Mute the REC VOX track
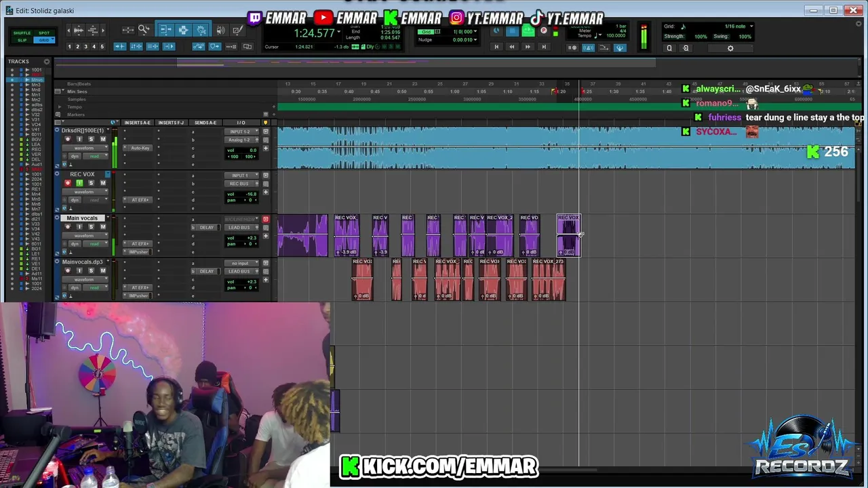The width and height of the screenshot is (868, 488). pos(102,183)
